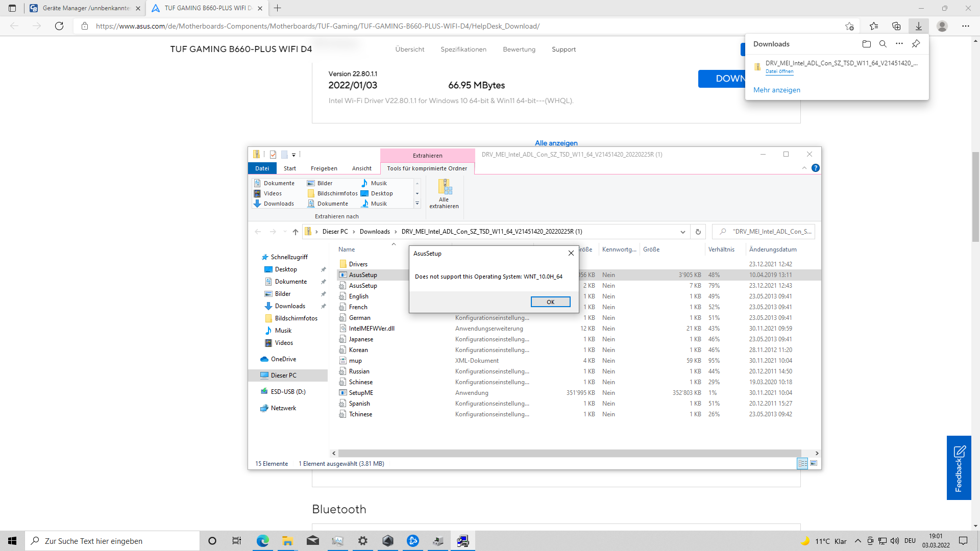Open the Datei menu tab
980x551 pixels.
pyautogui.click(x=262, y=168)
